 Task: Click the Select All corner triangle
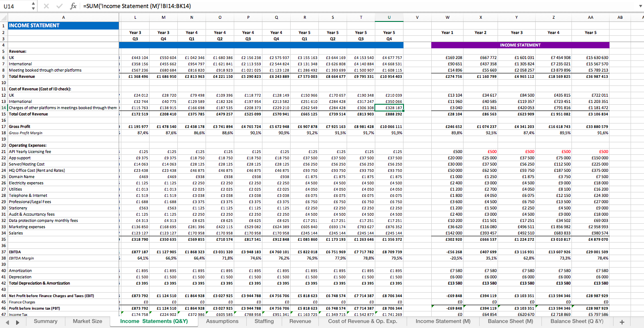(x=4, y=17)
